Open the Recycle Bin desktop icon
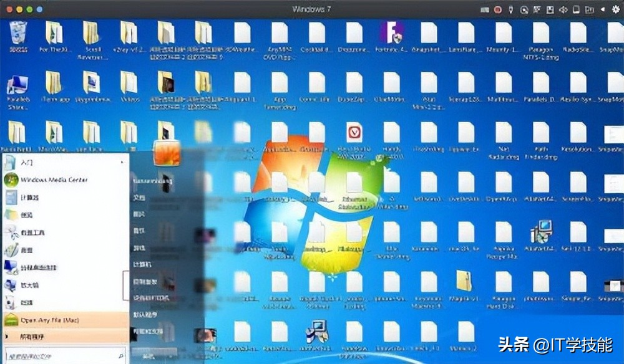Screen dimensions: 624x364 click(x=17, y=33)
